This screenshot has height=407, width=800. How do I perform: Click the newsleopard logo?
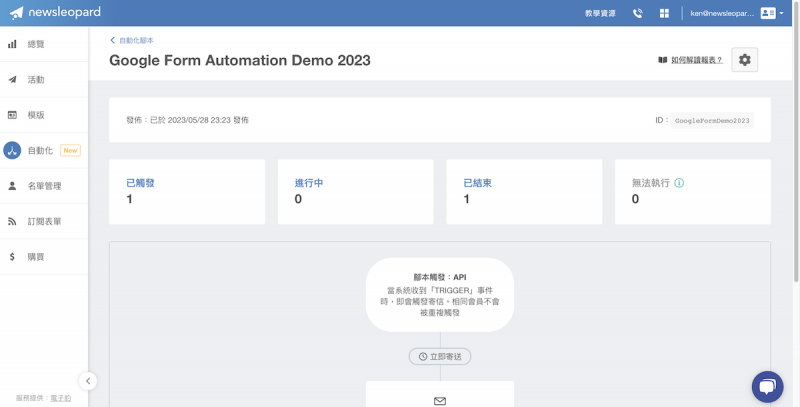[55, 13]
